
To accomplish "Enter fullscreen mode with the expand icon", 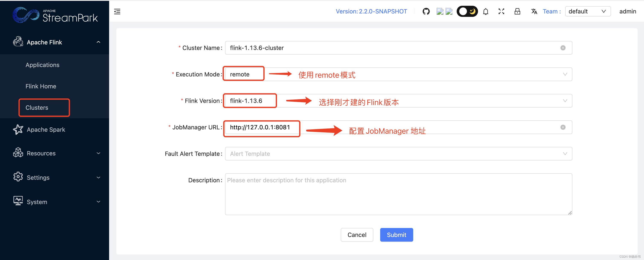I will click(x=501, y=12).
